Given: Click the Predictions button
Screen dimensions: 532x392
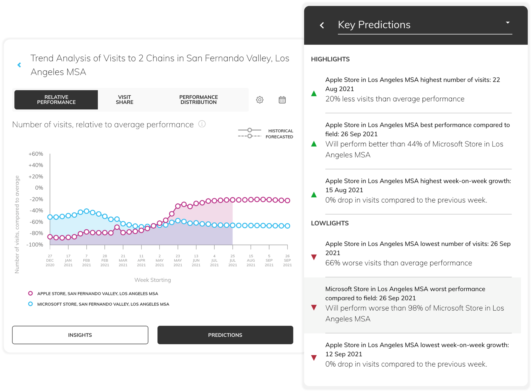Looking at the screenshot, I should point(225,335).
